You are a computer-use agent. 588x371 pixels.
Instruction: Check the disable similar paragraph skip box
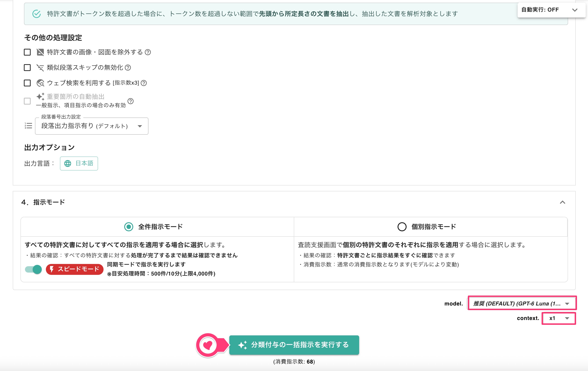[x=27, y=68]
